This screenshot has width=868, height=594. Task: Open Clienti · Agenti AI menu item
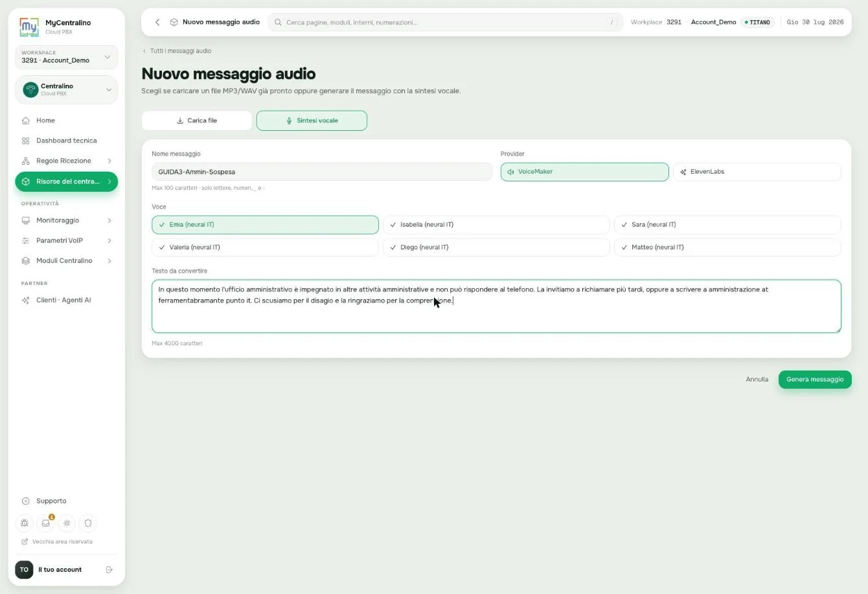tap(67, 300)
